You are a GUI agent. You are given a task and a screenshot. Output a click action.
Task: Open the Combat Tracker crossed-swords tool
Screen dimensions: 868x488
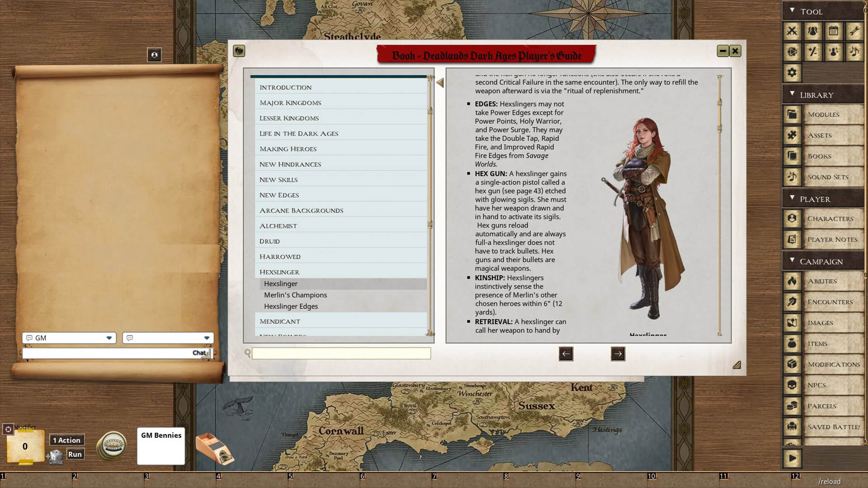792,31
